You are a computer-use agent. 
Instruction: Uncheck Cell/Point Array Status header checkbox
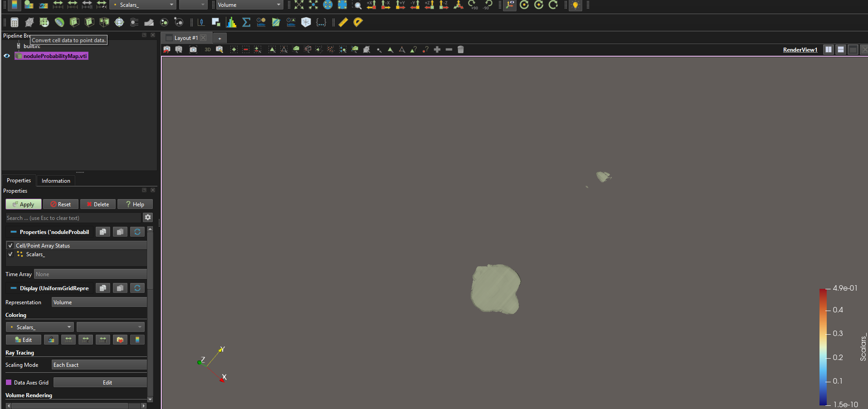click(10, 245)
